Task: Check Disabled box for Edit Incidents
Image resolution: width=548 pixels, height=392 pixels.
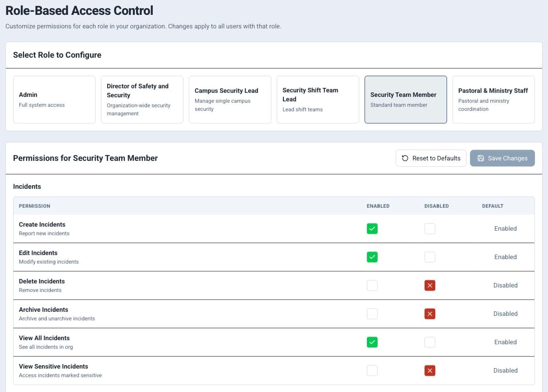Action: (430, 257)
